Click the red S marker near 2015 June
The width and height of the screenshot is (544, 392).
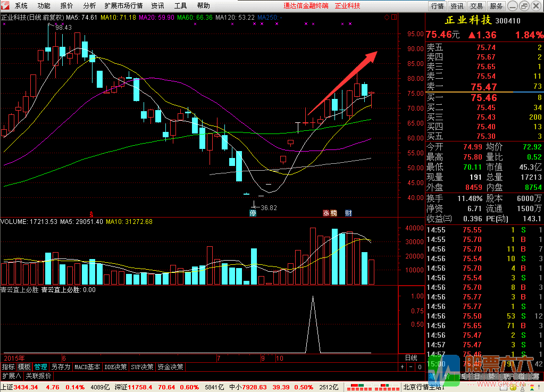click(x=91, y=214)
